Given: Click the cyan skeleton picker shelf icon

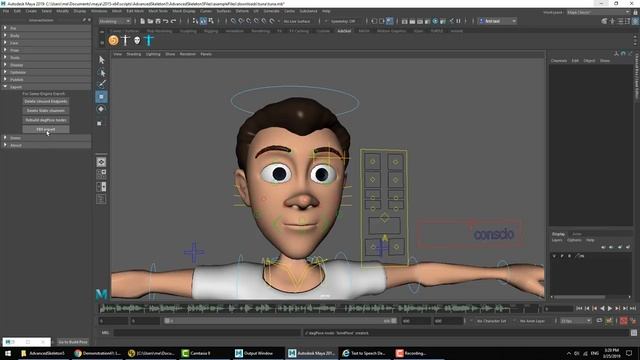Looking at the screenshot, I should [149, 40].
